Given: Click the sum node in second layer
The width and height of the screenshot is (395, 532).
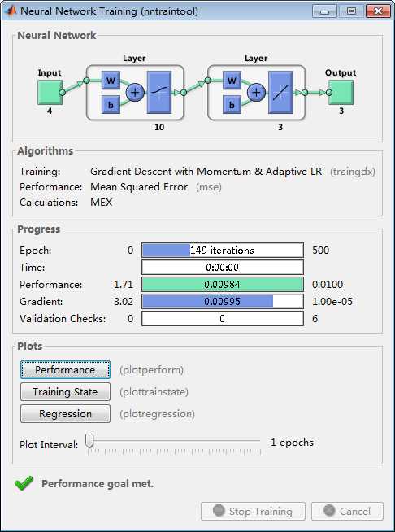Looking at the screenshot, I should [x=256, y=92].
